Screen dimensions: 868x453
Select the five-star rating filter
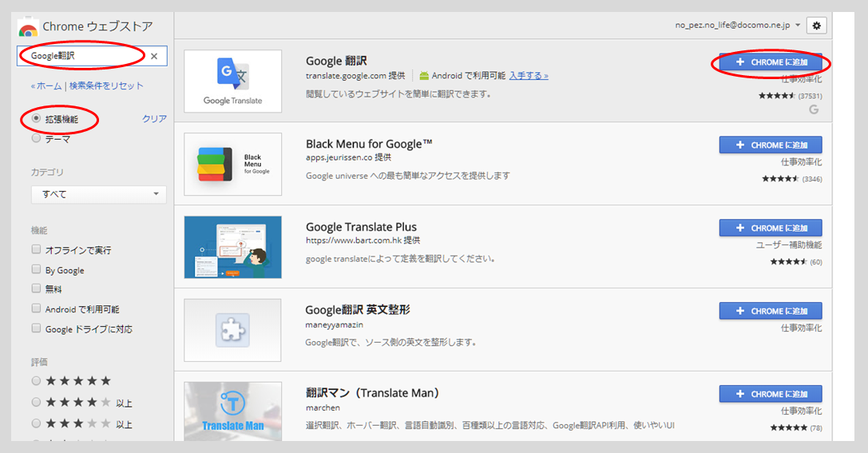pos(36,381)
